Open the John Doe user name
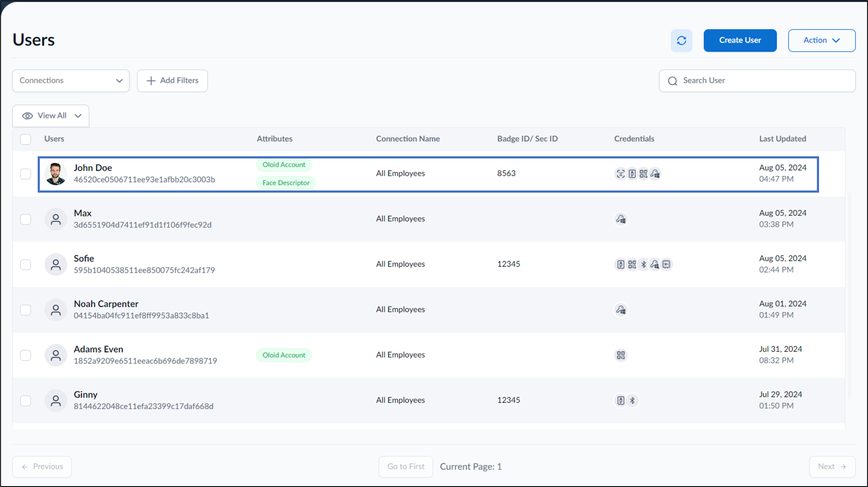Viewport: 868px width, 487px height. coord(93,168)
